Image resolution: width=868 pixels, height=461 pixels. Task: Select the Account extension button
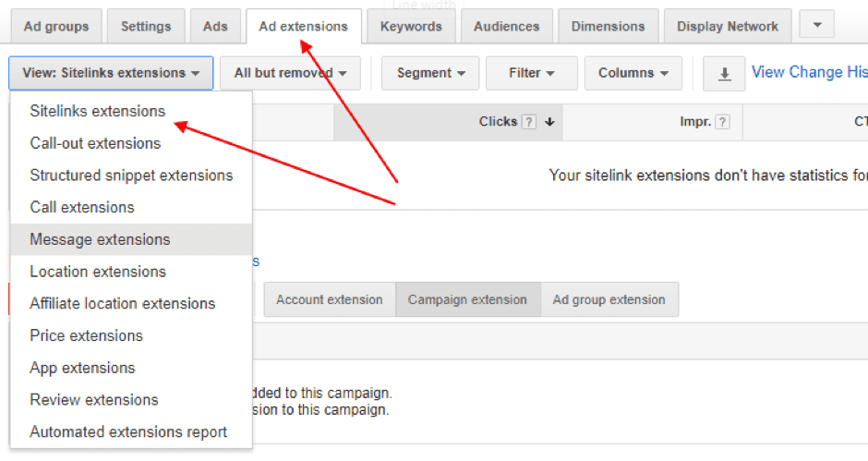[x=329, y=299]
